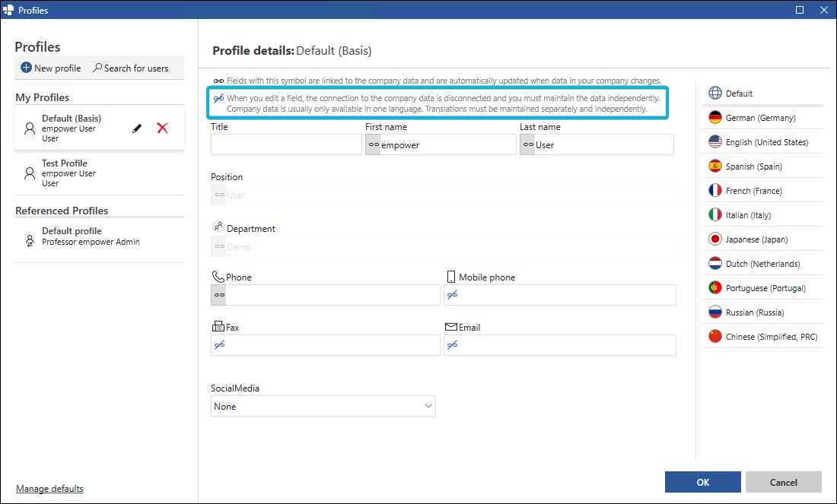Open the SocialMedia dropdown
This screenshot has height=504, width=837.
(323, 406)
